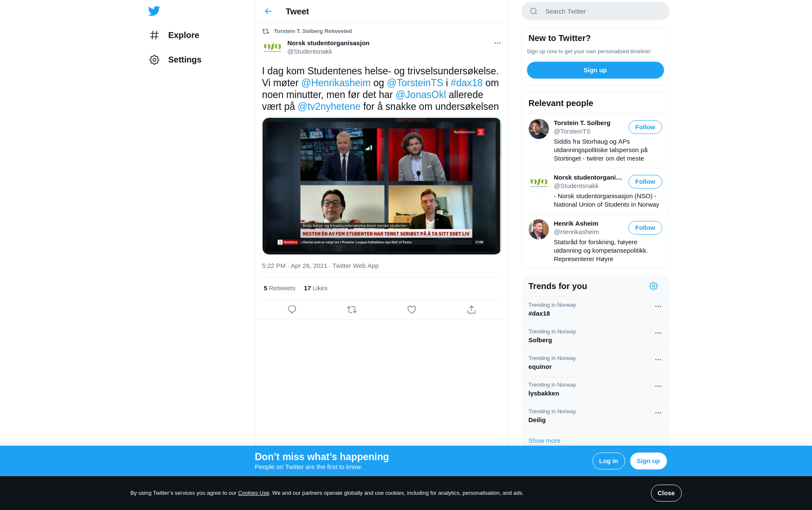Click the Settings gear icon in sidebar
Image resolution: width=812 pixels, height=510 pixels.
click(x=154, y=60)
